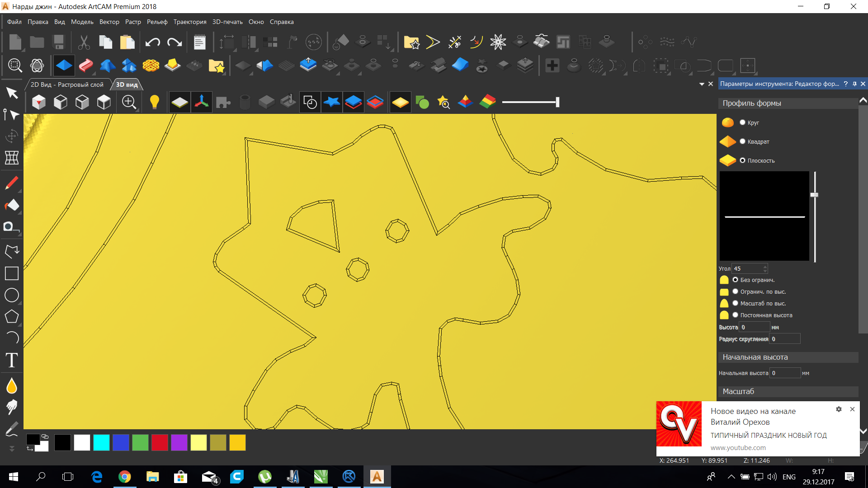Click the undo arrow icon
Viewport: 868px width, 488px height.
(152, 42)
